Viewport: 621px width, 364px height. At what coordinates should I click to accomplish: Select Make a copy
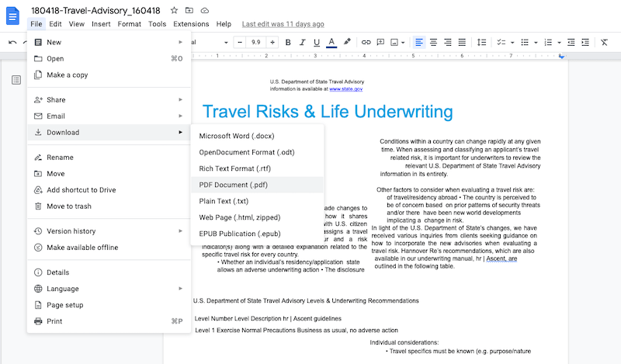pos(109,75)
